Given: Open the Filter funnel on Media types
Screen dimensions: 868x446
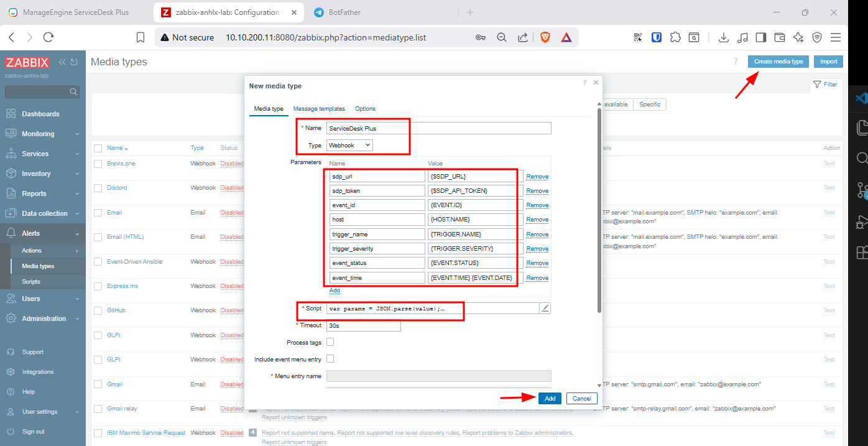Looking at the screenshot, I should pos(825,84).
